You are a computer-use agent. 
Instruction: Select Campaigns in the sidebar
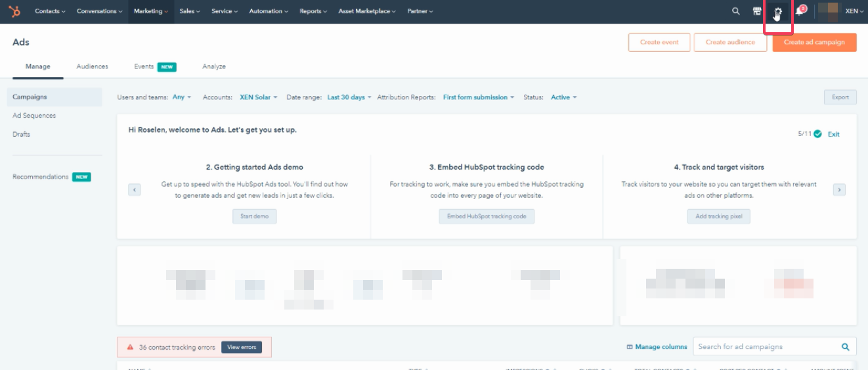coord(54,97)
